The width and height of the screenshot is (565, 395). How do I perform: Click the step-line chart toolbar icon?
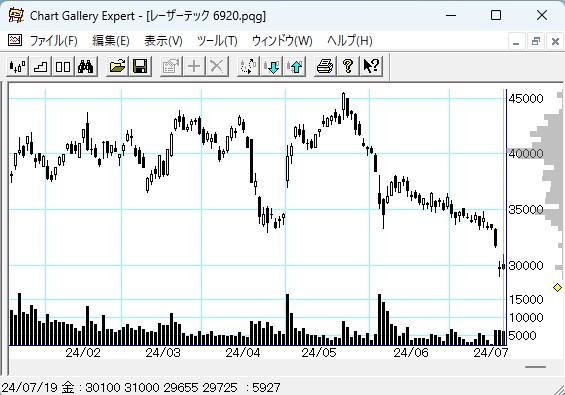pos(40,66)
